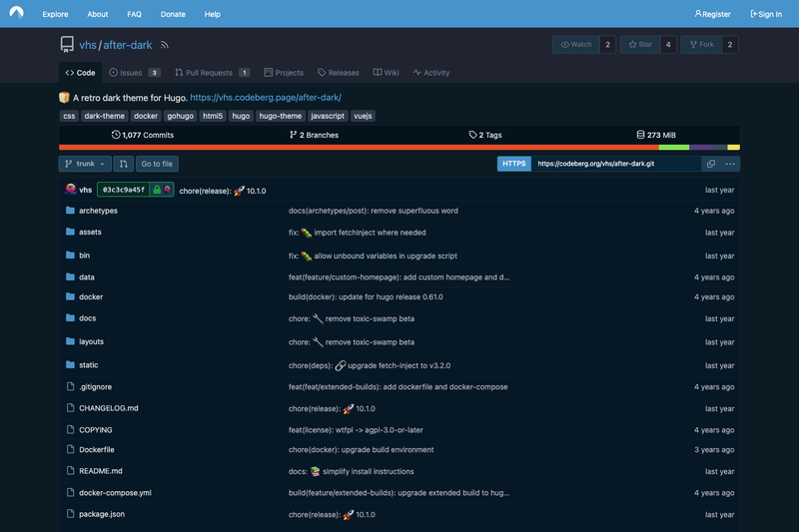Open the archetypes folder icon
Image resolution: width=799 pixels, height=532 pixels.
tap(70, 211)
